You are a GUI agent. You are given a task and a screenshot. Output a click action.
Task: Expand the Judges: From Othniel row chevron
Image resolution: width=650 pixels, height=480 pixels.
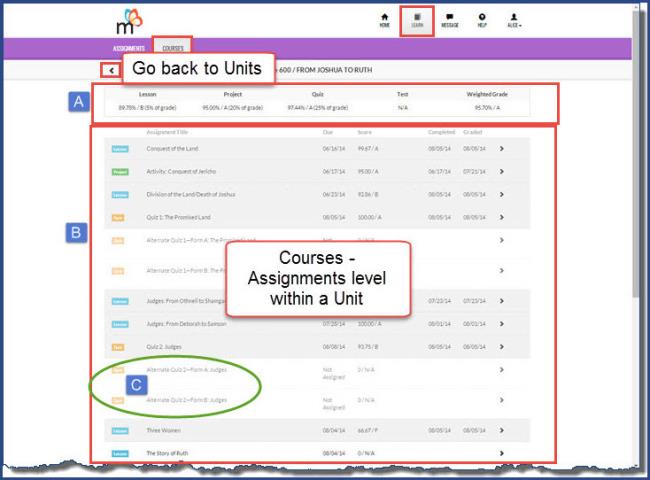(x=502, y=301)
